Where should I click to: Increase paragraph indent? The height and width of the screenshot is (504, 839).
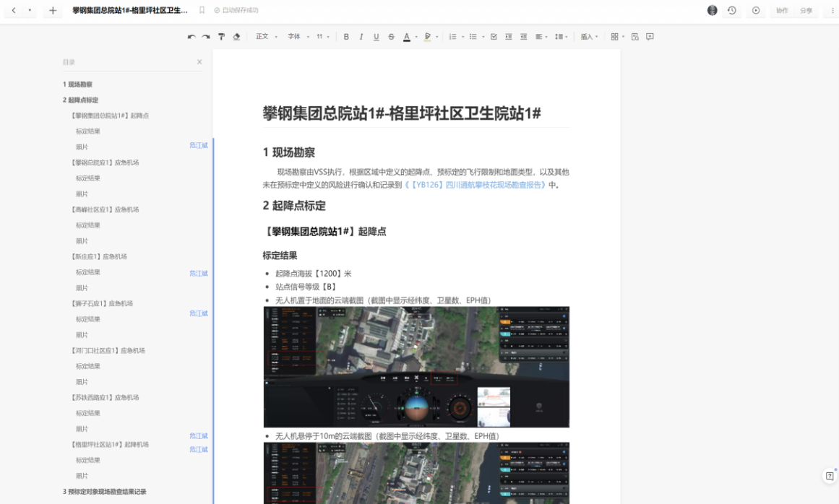coord(509,37)
